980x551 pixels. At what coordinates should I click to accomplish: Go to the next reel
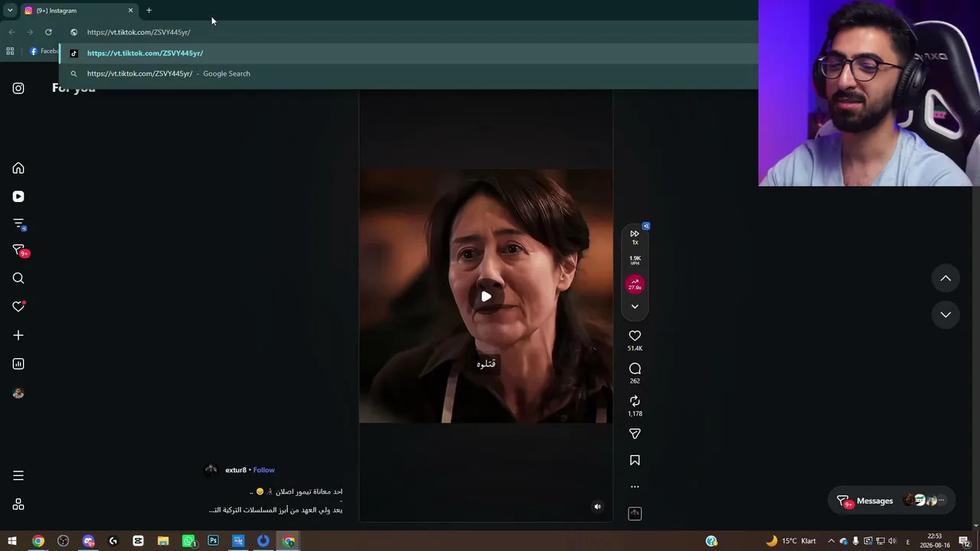946,315
